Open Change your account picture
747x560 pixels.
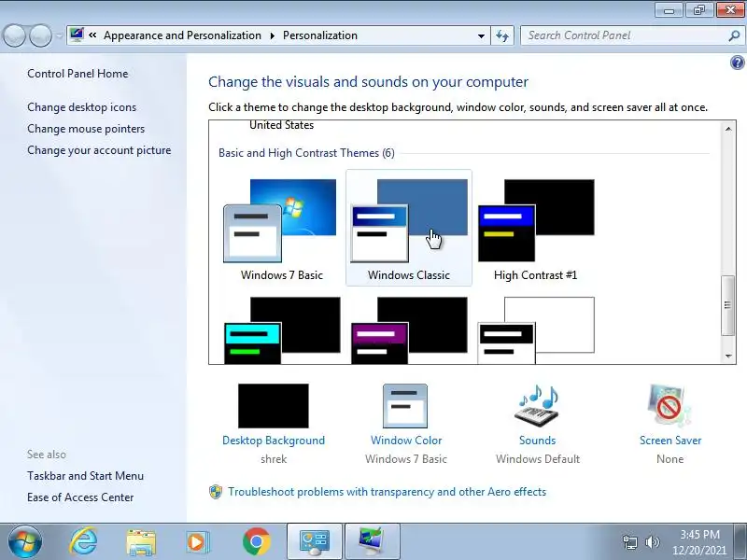[x=99, y=150]
